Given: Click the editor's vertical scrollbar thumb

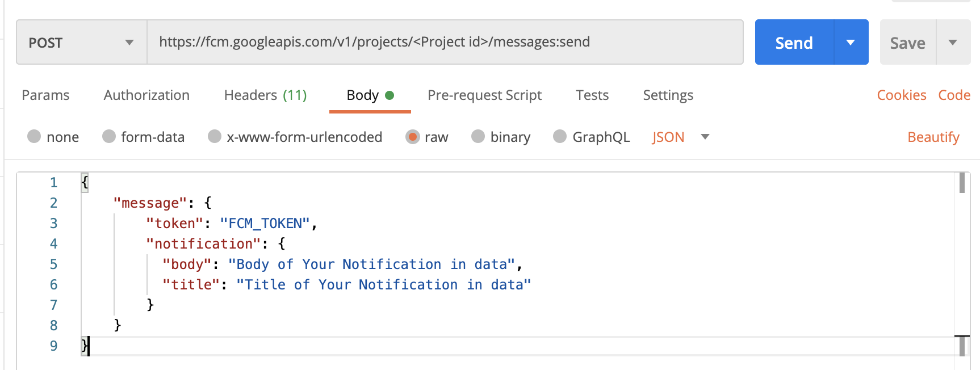Looking at the screenshot, I should coord(962,183).
